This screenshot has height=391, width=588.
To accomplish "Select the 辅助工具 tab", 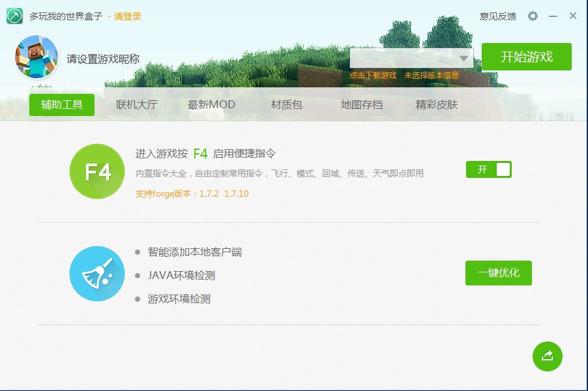I will [61, 104].
